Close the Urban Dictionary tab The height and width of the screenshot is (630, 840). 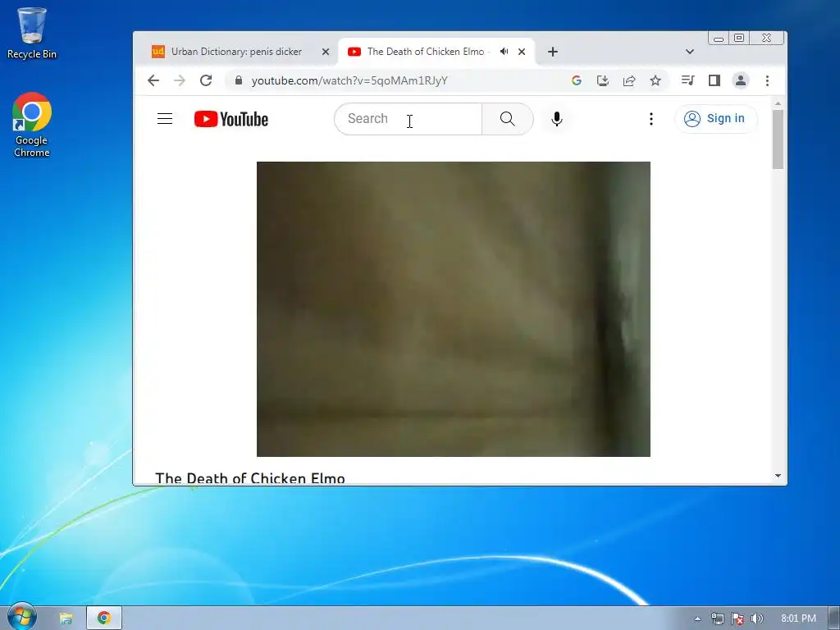click(325, 52)
